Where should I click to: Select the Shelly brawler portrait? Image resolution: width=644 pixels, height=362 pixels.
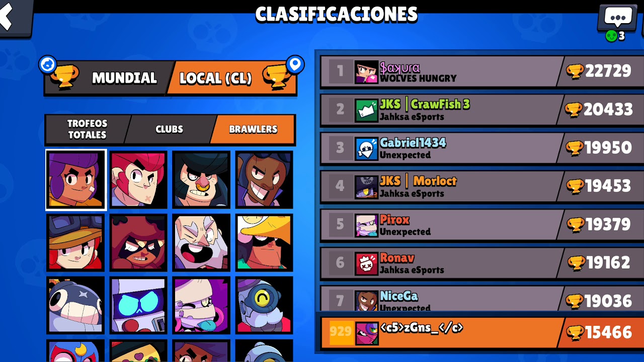point(76,179)
